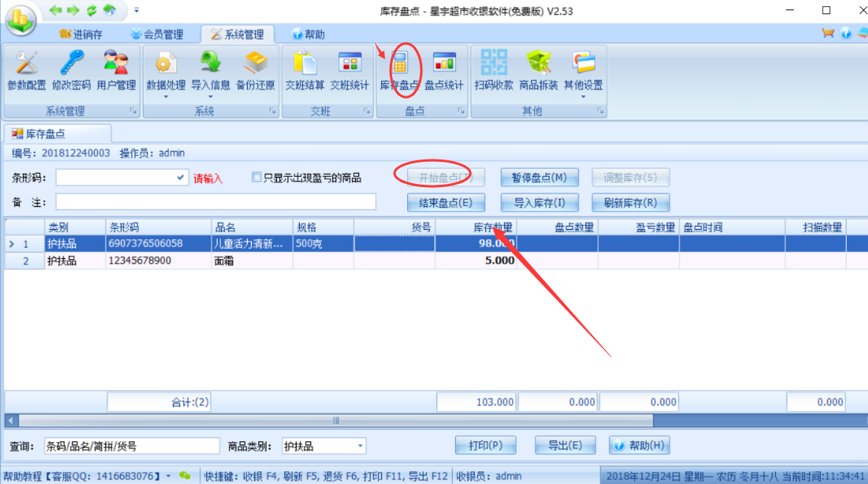Click the 导入库存(I) button
This screenshot has width=868, height=484.
[539, 203]
